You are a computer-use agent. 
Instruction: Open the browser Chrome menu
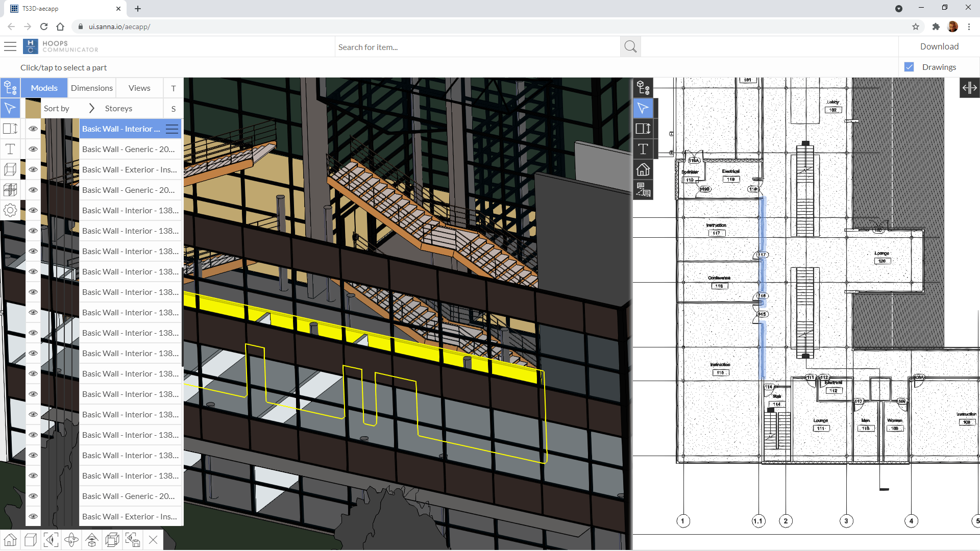[x=970, y=27]
